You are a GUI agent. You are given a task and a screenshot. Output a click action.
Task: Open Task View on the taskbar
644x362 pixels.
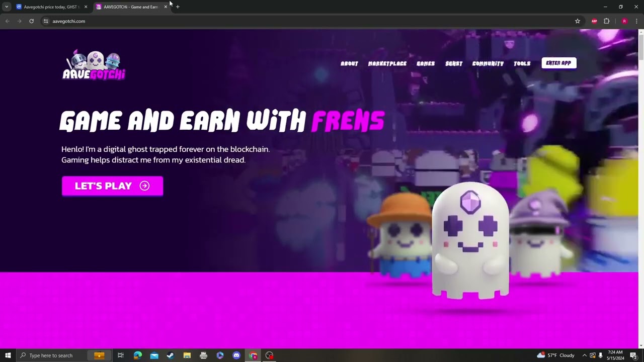click(121, 355)
